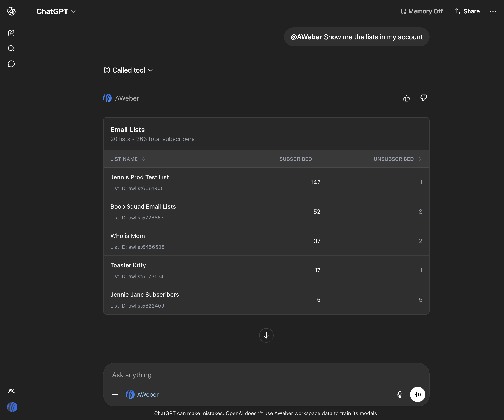The image size is (504, 420).
Task: Give thumbs down to the AWeber response
Action: point(423,98)
